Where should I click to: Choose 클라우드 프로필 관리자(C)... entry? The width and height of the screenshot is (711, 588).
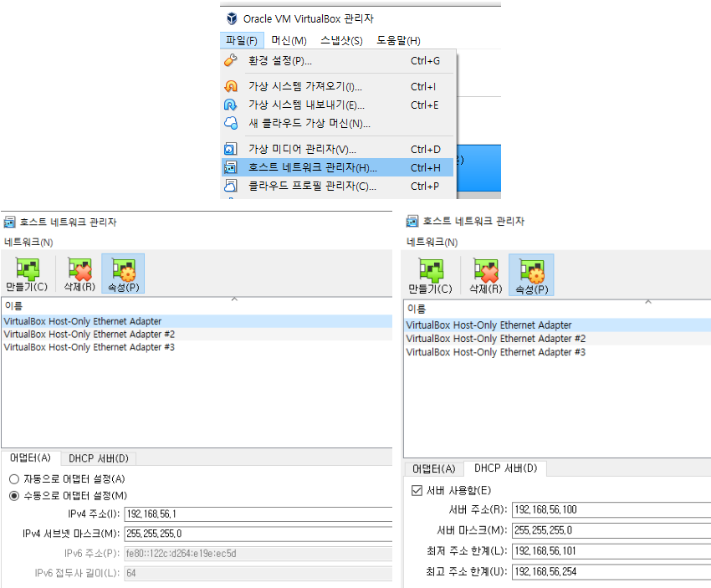pyautogui.click(x=338, y=187)
